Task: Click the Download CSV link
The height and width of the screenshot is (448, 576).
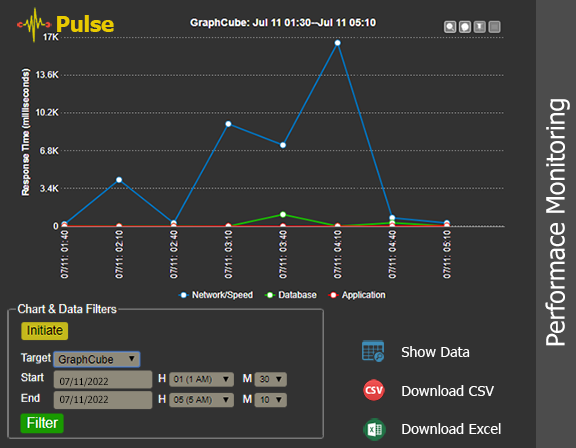Action: click(x=447, y=391)
